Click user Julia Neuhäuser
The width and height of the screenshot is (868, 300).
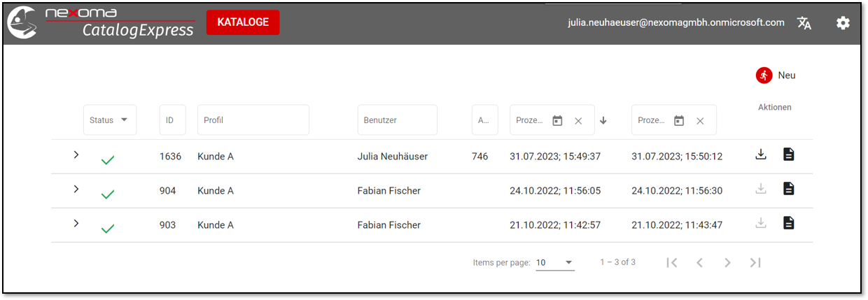coord(393,157)
